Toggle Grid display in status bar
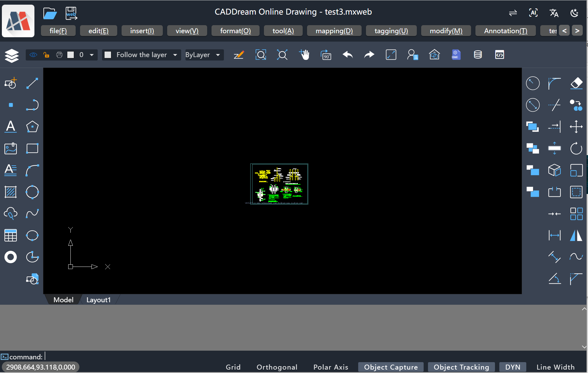The height and width of the screenshot is (373, 588). coord(233,367)
